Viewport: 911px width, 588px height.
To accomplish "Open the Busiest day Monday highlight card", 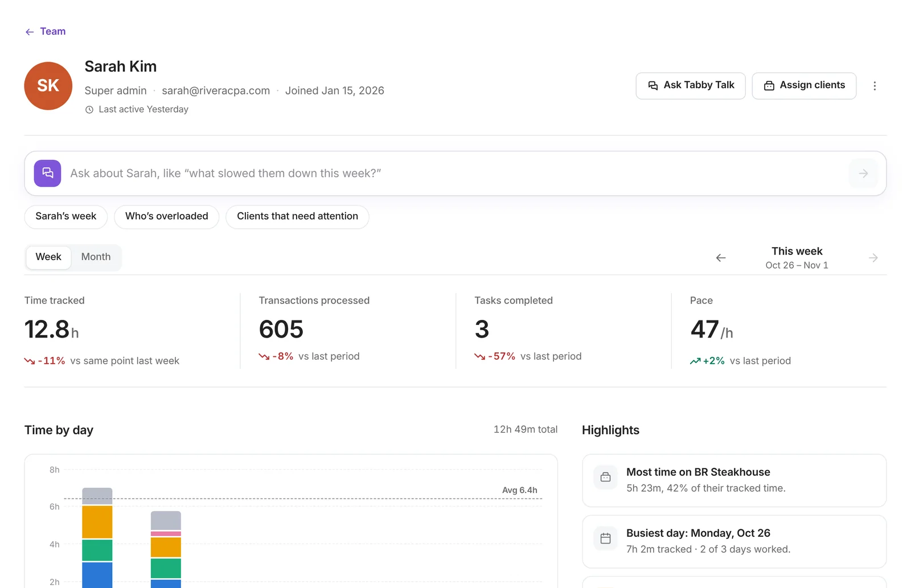I will (734, 541).
